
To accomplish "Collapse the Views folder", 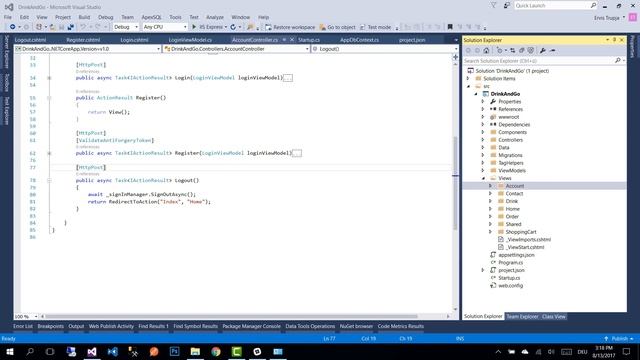I will click(x=483, y=178).
